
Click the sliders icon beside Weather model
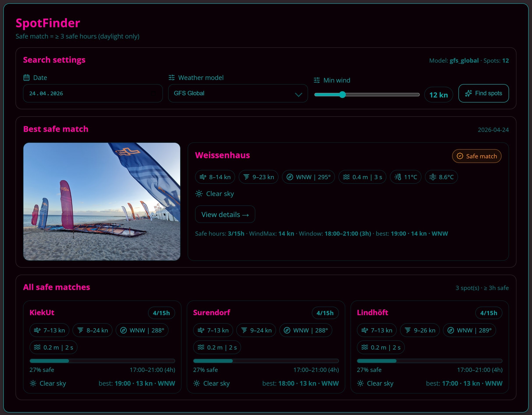[171, 78]
